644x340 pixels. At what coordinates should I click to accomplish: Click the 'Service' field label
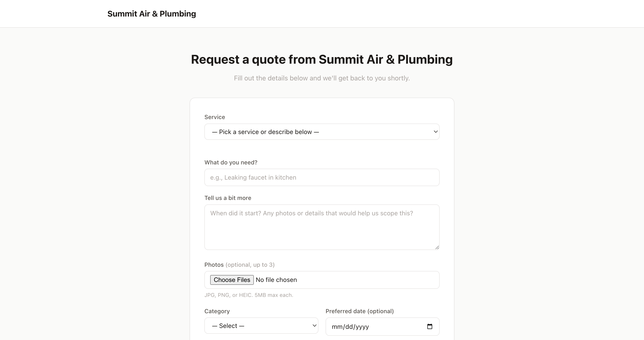[215, 117]
